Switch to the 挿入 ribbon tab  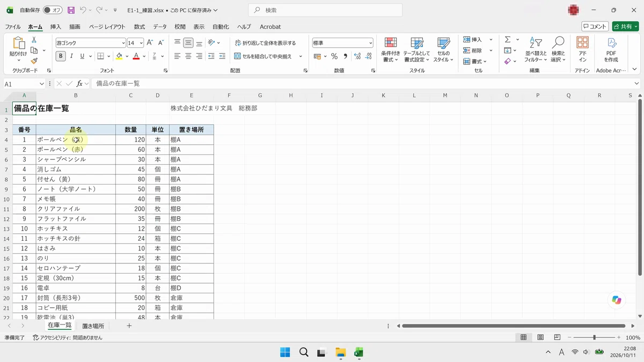[x=56, y=27]
